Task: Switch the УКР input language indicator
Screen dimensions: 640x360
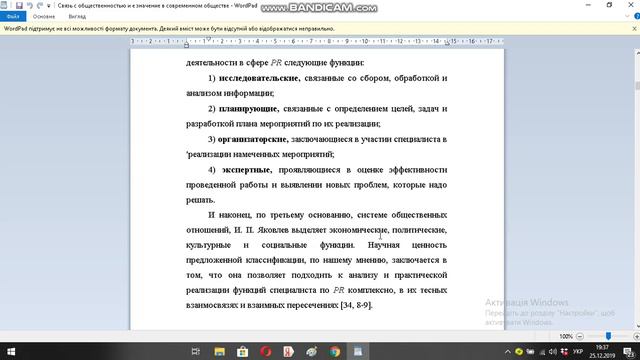Action: tap(578, 351)
